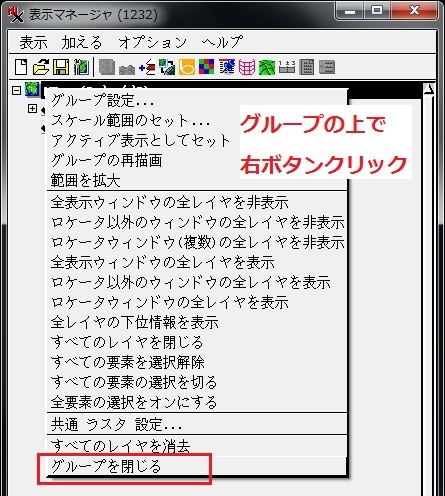This screenshot has height=496, width=445.
Task: Open the 表示 menu
Action: 33,43
